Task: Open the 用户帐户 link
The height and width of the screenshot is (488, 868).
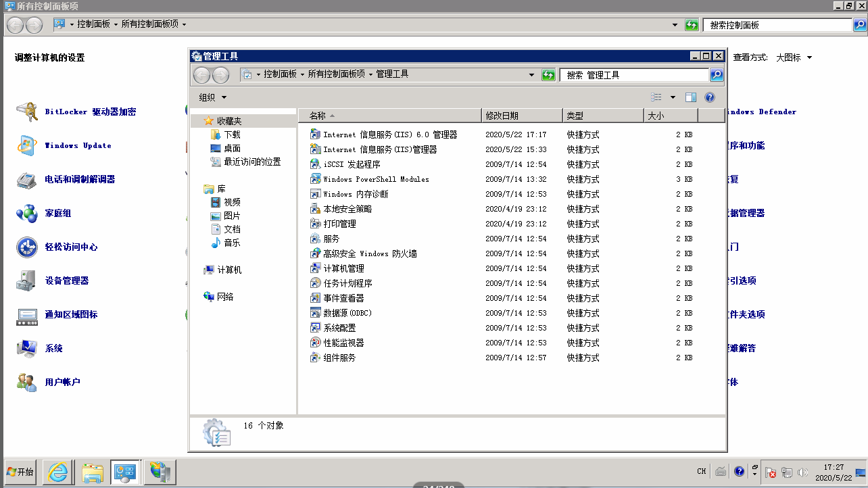Action: [x=62, y=382]
